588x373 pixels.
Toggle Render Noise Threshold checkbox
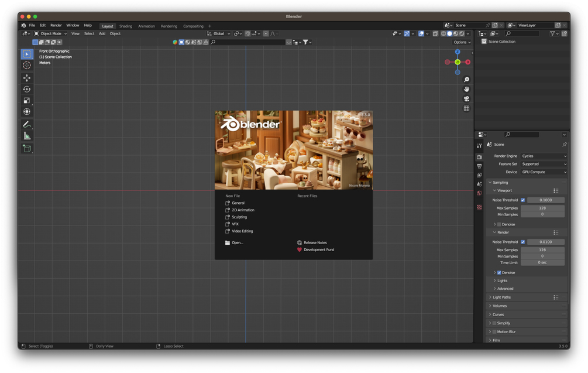pyautogui.click(x=522, y=242)
